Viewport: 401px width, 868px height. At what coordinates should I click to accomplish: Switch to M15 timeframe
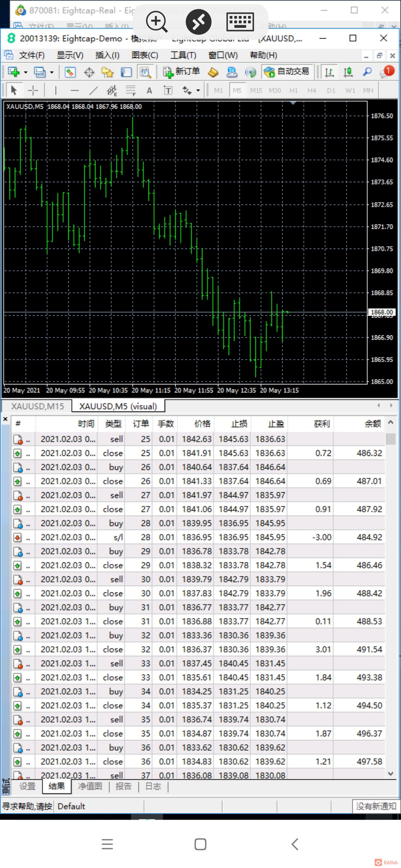click(256, 90)
